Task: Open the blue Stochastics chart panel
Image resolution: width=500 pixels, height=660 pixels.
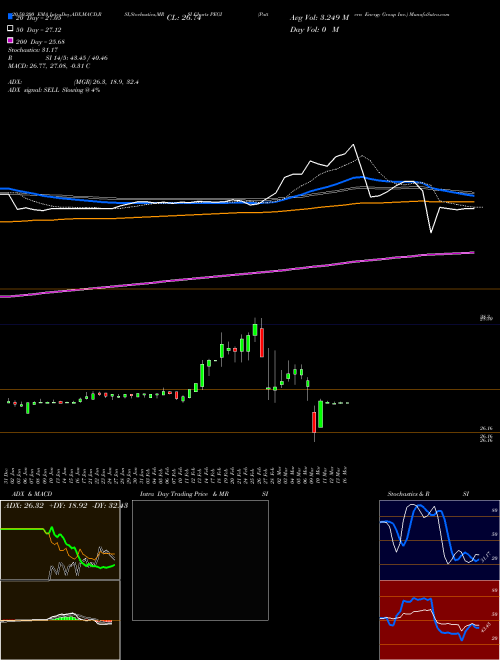Action: tap(439, 540)
